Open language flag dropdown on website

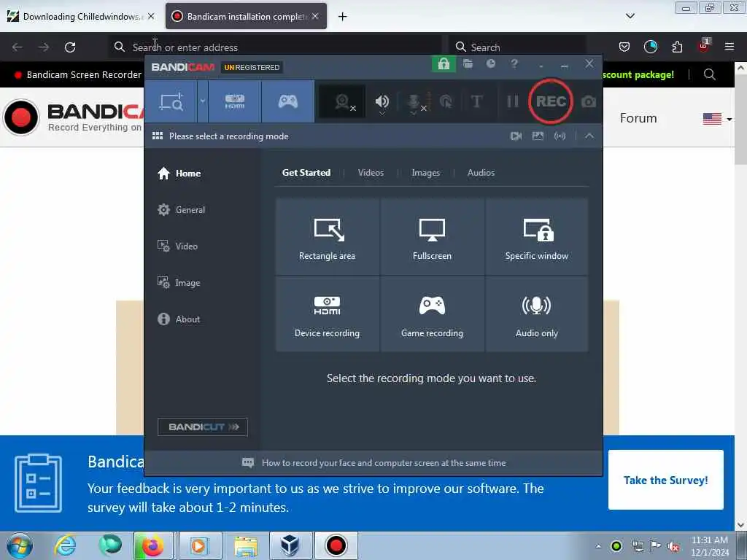pyautogui.click(x=717, y=119)
